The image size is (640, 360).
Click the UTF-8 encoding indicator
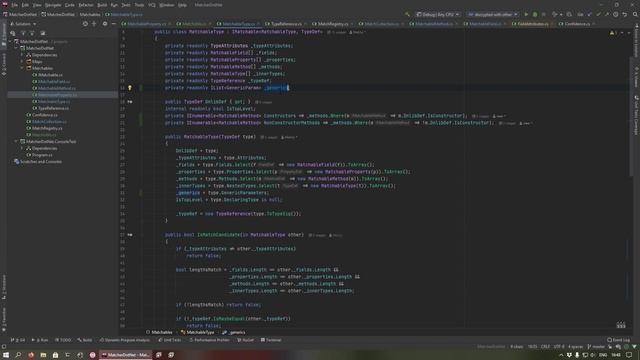[x=559, y=347]
